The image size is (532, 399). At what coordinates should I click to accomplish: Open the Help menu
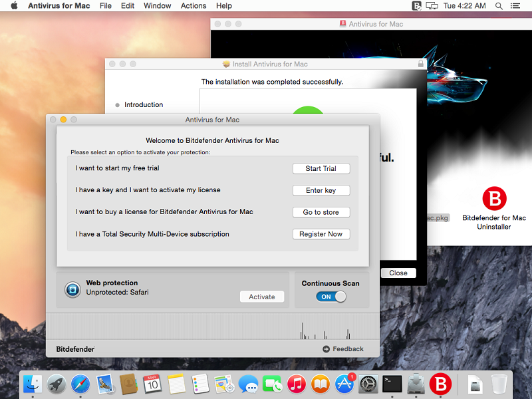click(x=224, y=6)
